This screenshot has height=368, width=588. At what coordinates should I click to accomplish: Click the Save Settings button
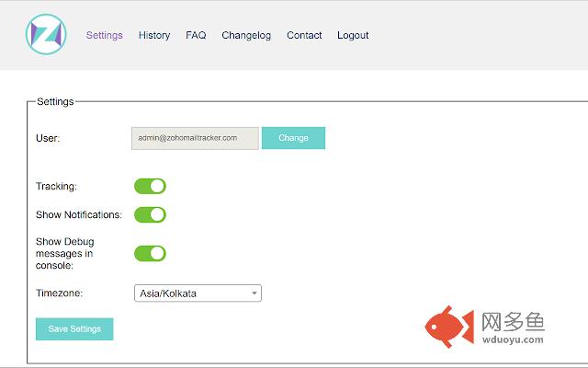tap(74, 329)
